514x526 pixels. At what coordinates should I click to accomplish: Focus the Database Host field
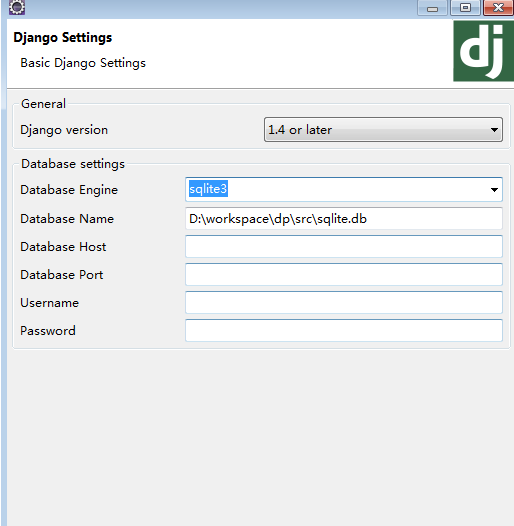344,247
